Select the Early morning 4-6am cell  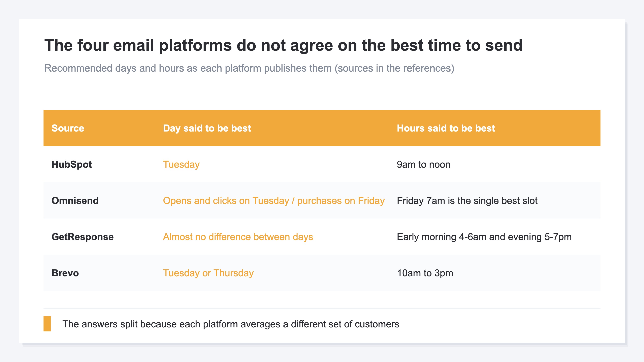(x=484, y=237)
